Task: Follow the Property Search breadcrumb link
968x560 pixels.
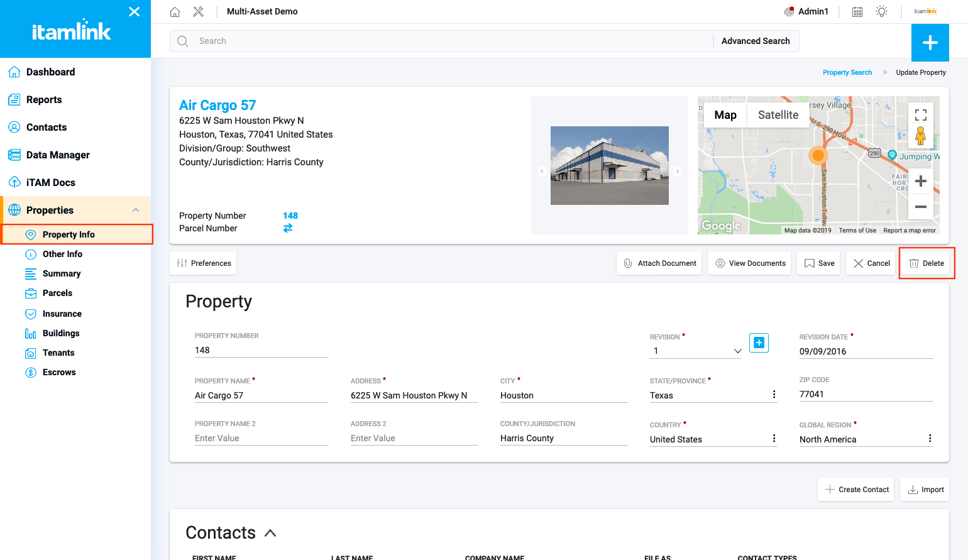Action: 847,72
